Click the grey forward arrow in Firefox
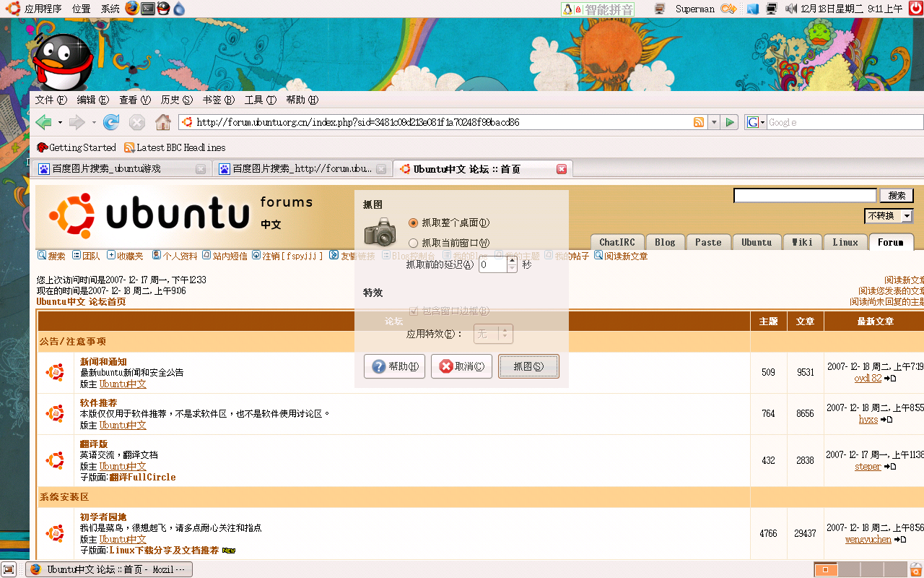Screen dimensions: 924x578 point(77,122)
